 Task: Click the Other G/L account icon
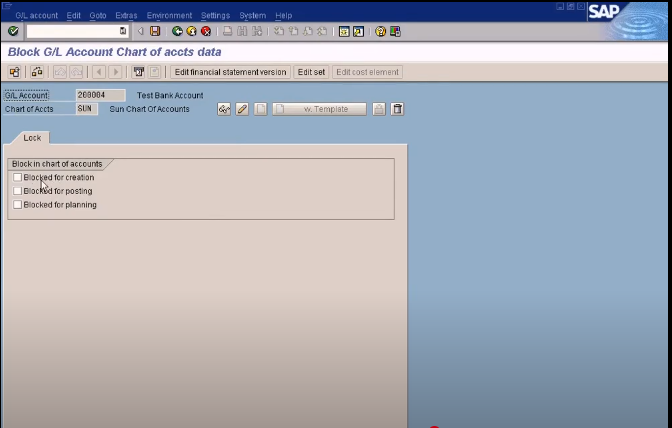(15, 72)
